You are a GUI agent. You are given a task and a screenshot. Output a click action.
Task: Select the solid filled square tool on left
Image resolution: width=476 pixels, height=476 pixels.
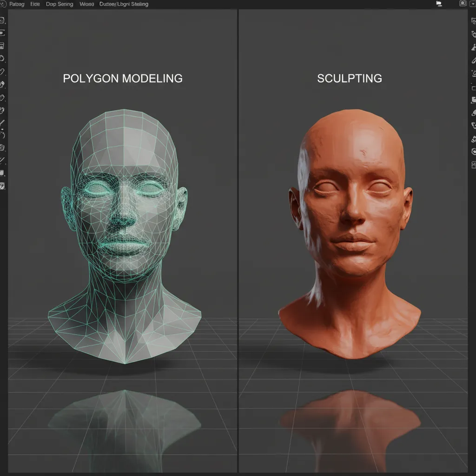click(2, 173)
